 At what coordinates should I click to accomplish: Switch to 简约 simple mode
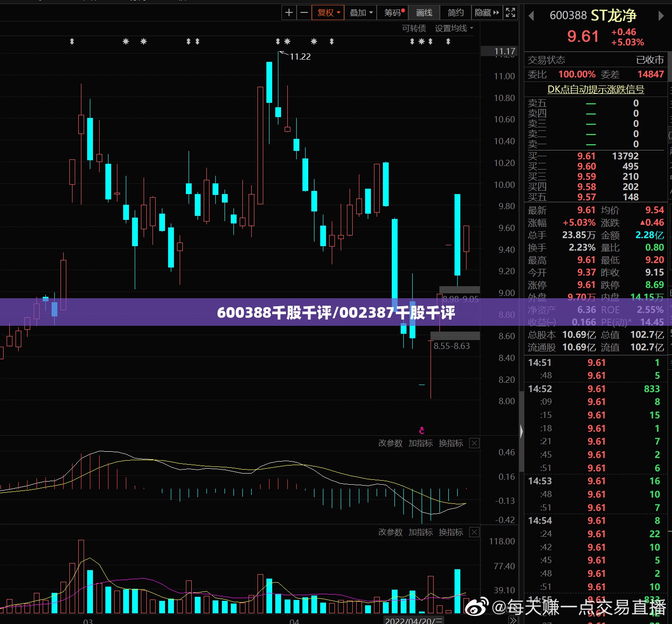[x=455, y=13]
